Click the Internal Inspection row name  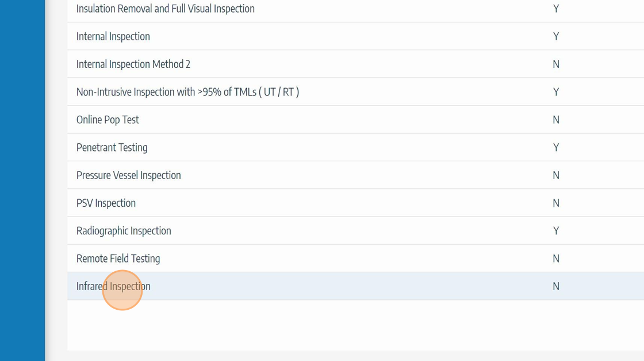113,36
